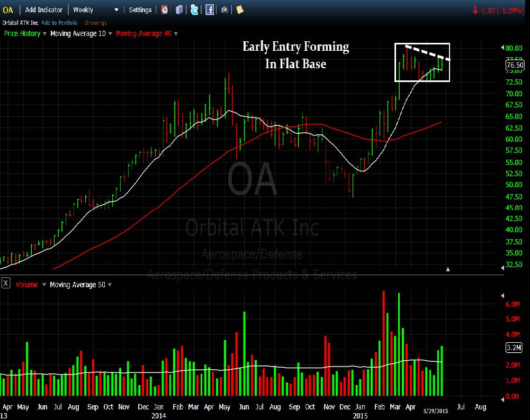Click arrow beside 0.00 on volume axis

502,399
